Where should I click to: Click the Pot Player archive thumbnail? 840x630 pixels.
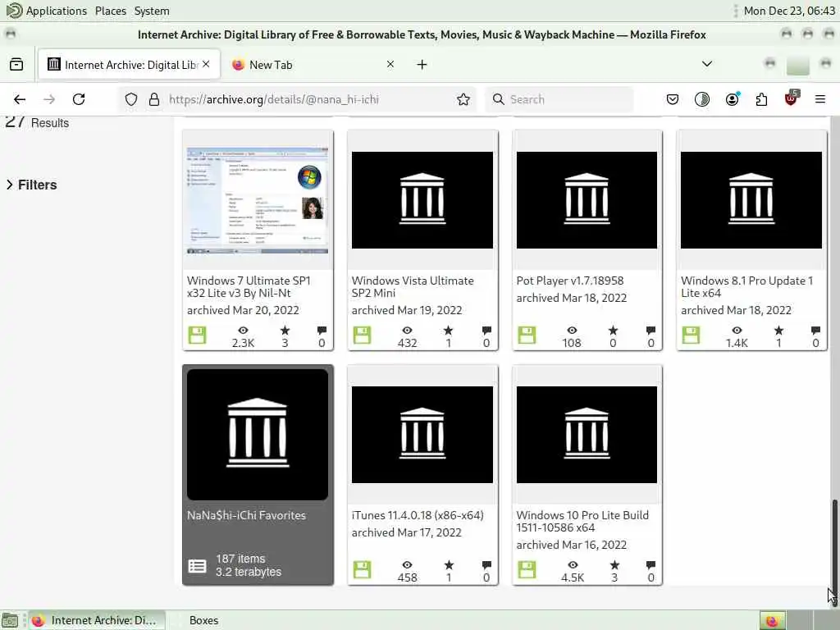(x=587, y=200)
